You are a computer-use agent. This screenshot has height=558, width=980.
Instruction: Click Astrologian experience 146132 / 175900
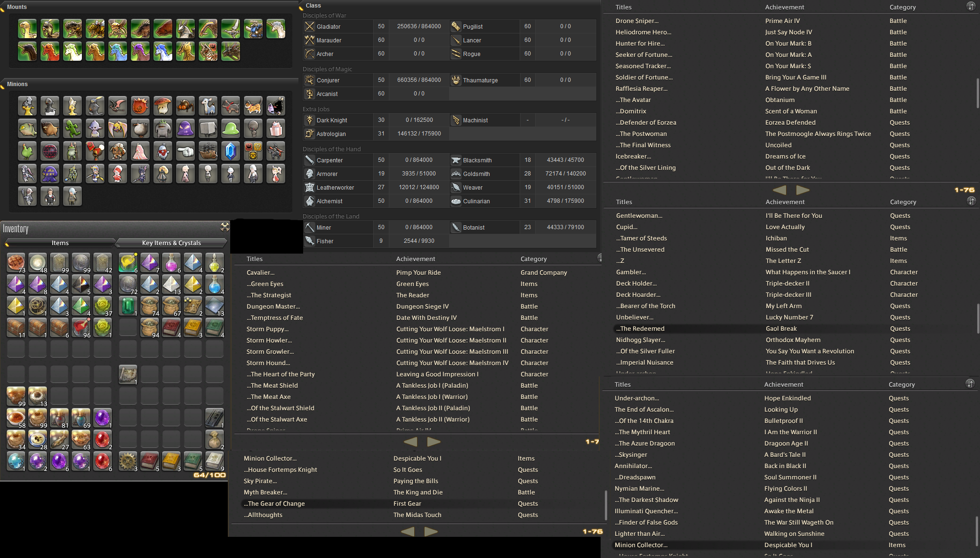[419, 134]
